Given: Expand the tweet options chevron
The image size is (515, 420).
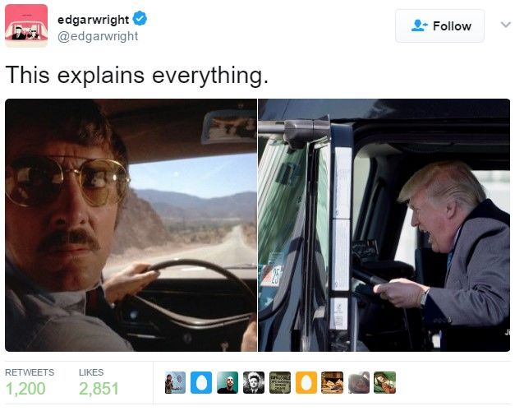Looking at the screenshot, I should pos(505,25).
